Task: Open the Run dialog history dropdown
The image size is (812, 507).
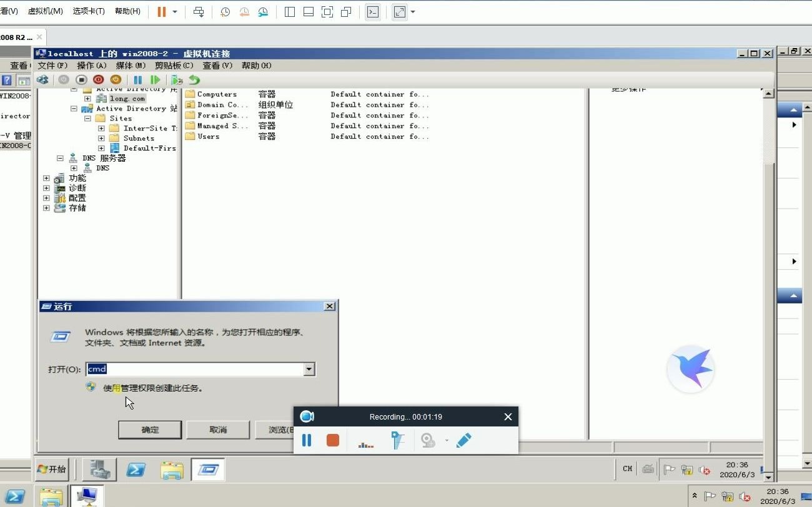Action: click(x=309, y=370)
